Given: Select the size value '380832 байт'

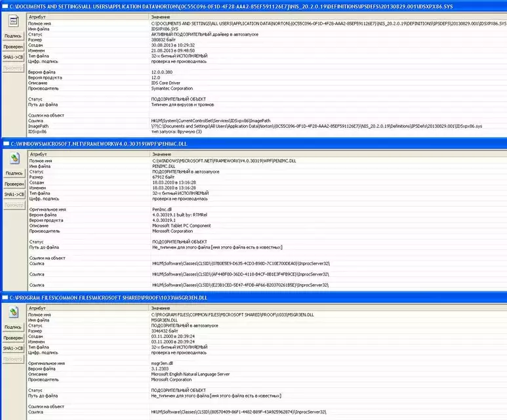Looking at the screenshot, I should [163, 40].
